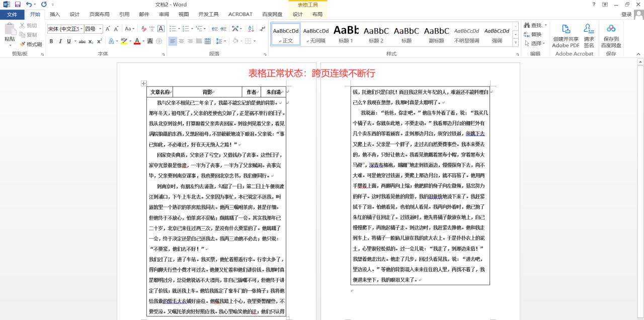The width and height of the screenshot is (644, 320).
Task: Redo the last action
Action: 44,5
